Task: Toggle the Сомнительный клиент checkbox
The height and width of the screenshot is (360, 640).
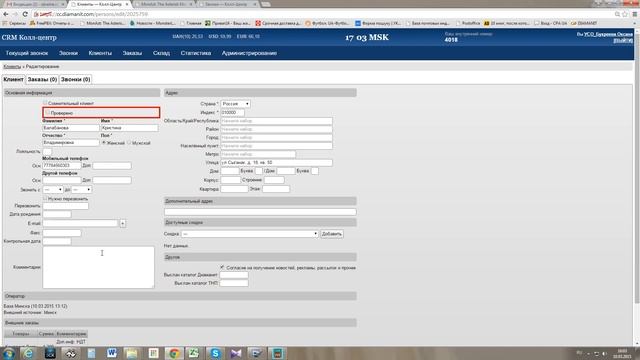Action: pos(45,103)
